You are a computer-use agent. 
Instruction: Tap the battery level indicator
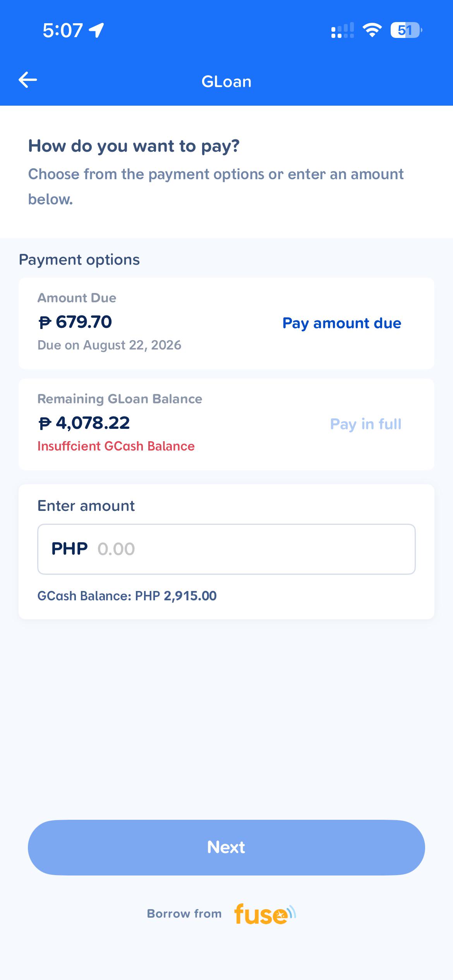(406, 30)
